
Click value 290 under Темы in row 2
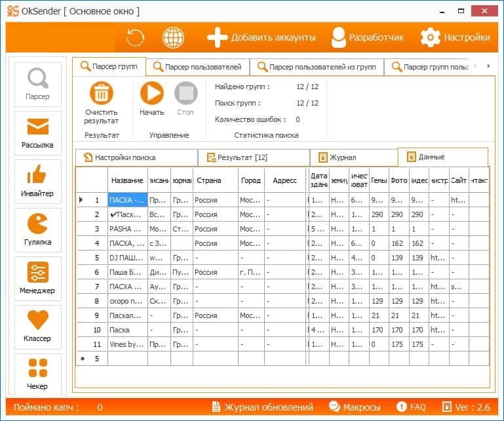(x=379, y=214)
